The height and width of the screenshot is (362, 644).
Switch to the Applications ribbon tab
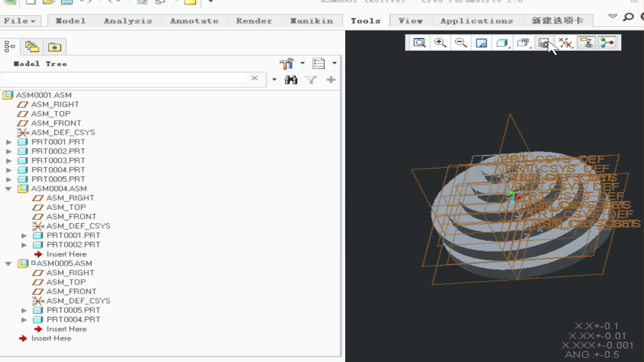[x=476, y=21]
